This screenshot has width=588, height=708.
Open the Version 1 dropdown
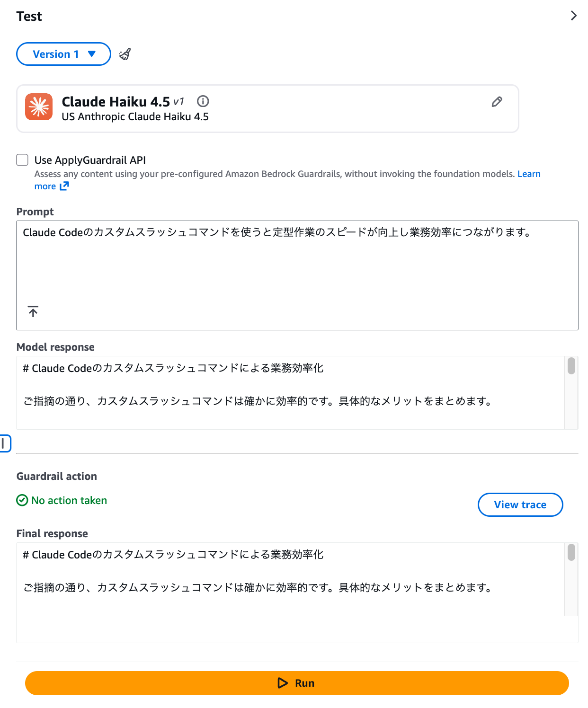click(63, 54)
